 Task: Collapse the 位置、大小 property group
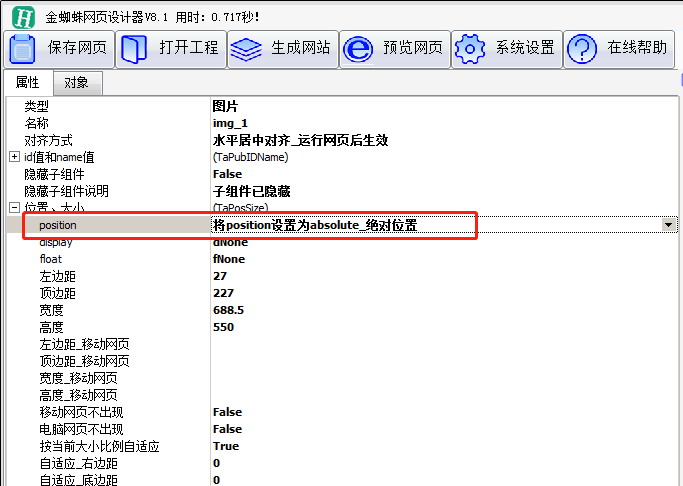click(14, 208)
